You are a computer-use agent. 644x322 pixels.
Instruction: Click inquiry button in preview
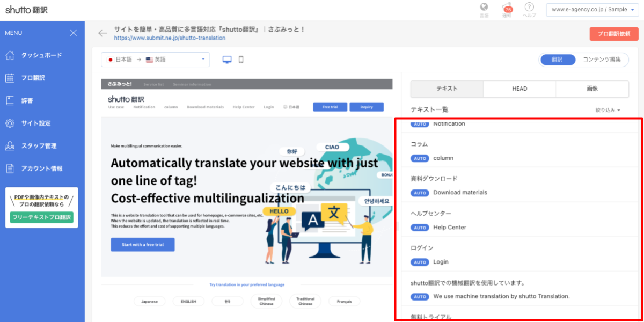pyautogui.click(x=367, y=107)
